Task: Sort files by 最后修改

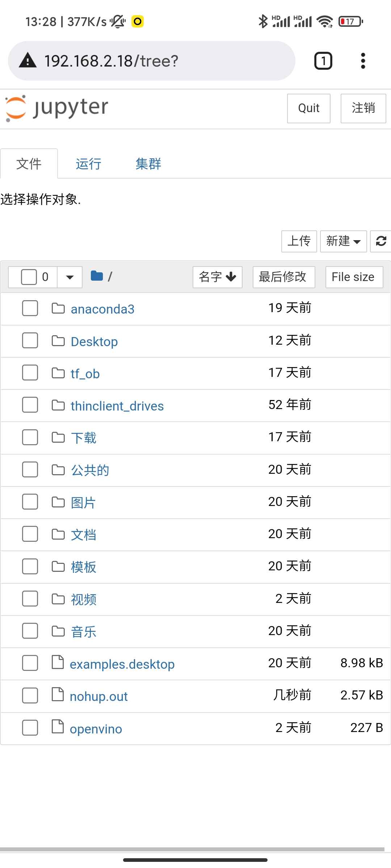Action: coord(283,277)
